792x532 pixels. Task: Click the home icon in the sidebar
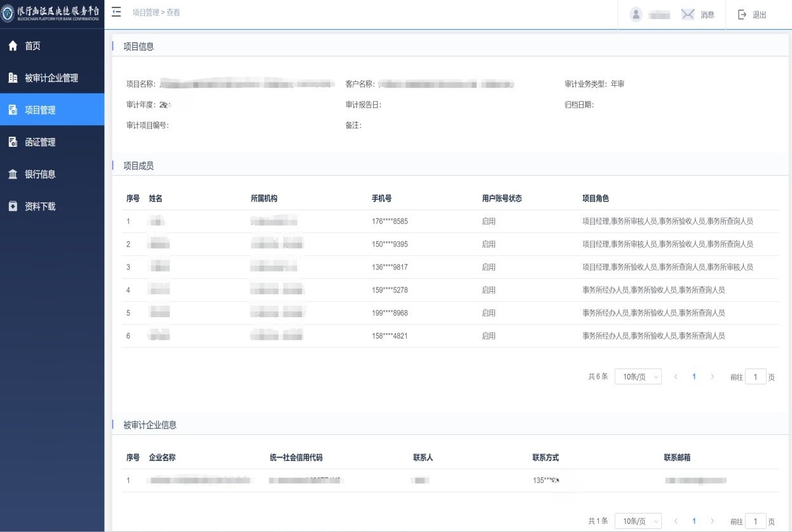tap(13, 46)
